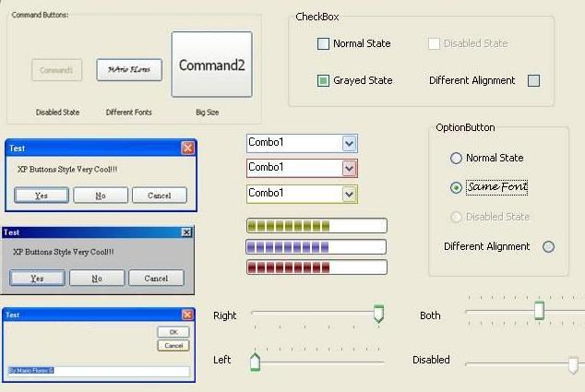Click the Left slider's green thumb
This screenshot has height=392, width=585.
(256, 362)
